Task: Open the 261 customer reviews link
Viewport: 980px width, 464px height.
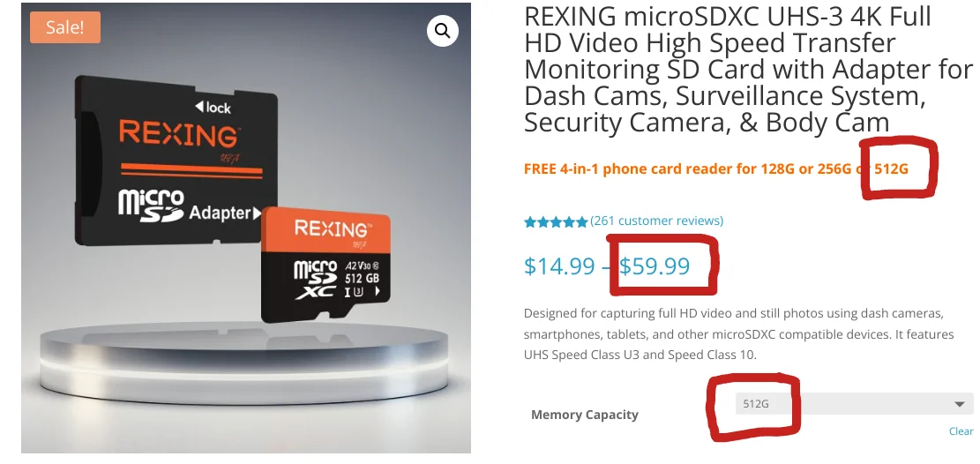Action: pyautogui.click(x=657, y=221)
